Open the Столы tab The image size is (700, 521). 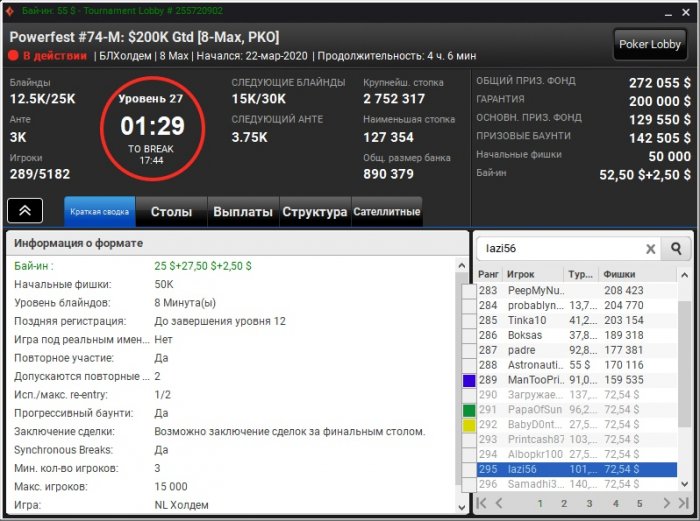(171, 212)
